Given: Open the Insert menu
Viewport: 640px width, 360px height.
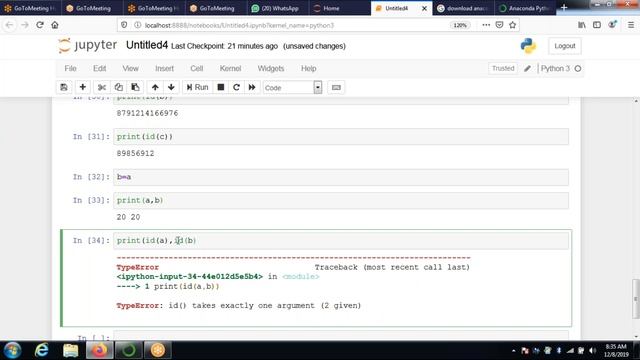Looking at the screenshot, I should (164, 69).
